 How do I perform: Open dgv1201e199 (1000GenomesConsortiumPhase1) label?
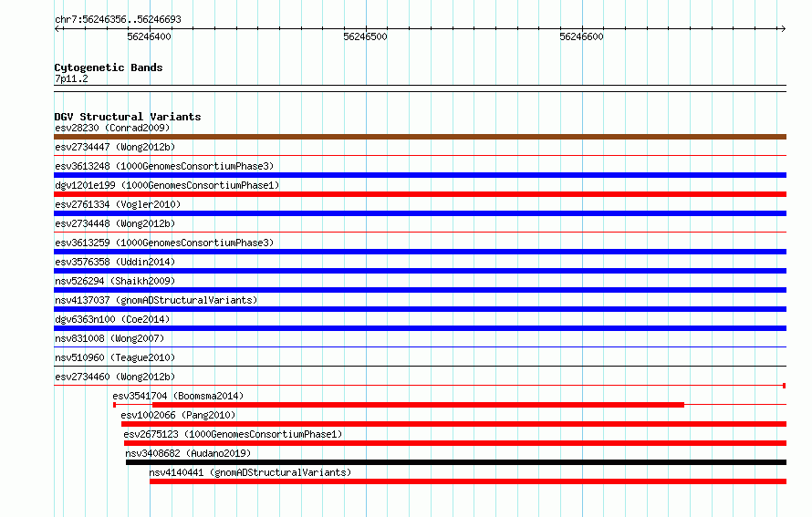167,185
